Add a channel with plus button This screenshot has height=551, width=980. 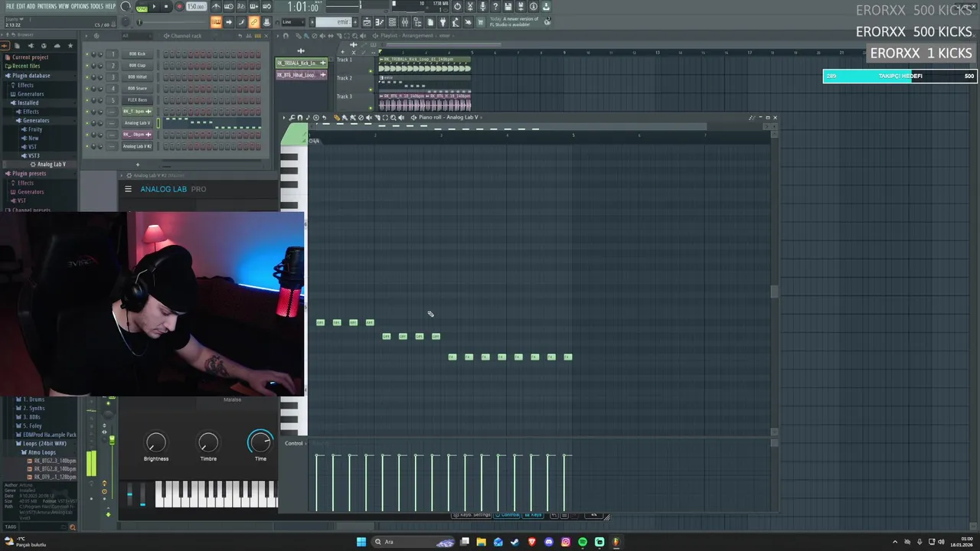tap(138, 165)
